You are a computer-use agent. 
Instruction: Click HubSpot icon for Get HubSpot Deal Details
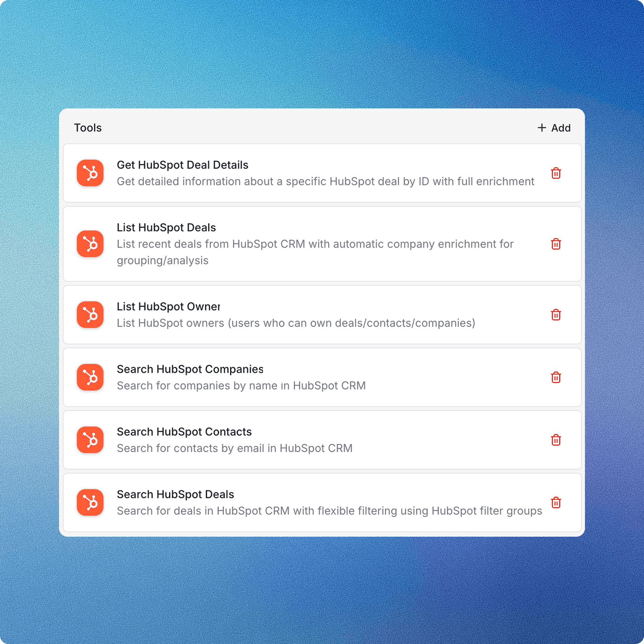(x=90, y=173)
